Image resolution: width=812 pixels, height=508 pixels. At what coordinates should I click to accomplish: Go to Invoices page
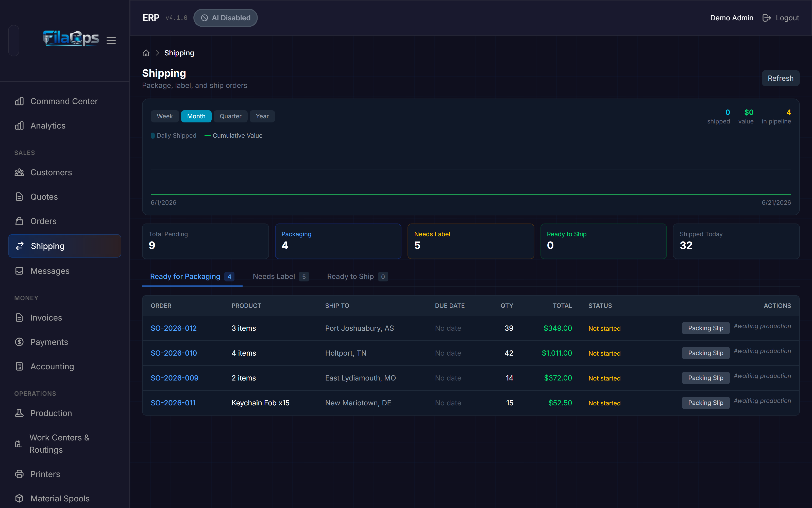[64, 317]
